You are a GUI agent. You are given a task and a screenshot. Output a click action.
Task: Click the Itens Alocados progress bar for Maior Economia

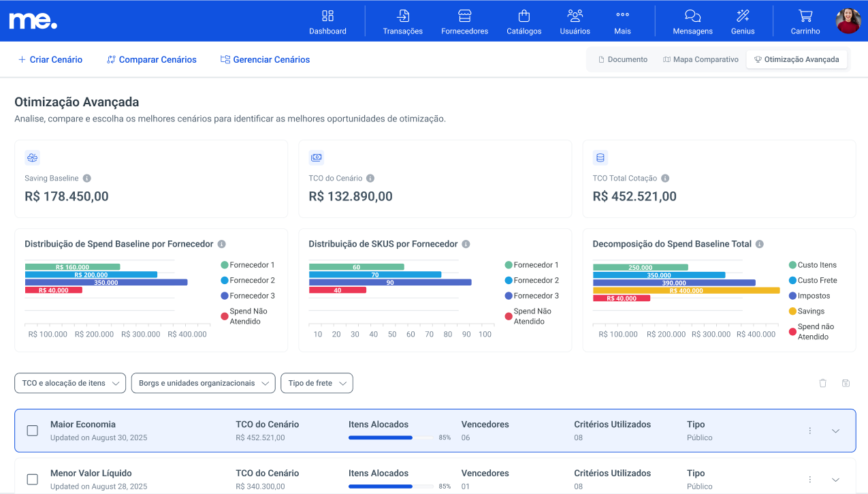391,437
